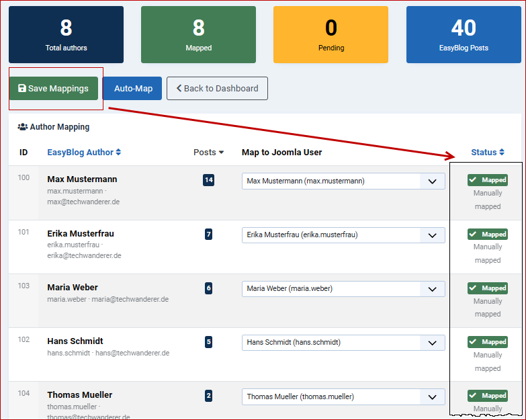Image resolution: width=526 pixels, height=420 pixels.
Task: Click Mapped status badge for Maria Weber
Action: coord(488,288)
